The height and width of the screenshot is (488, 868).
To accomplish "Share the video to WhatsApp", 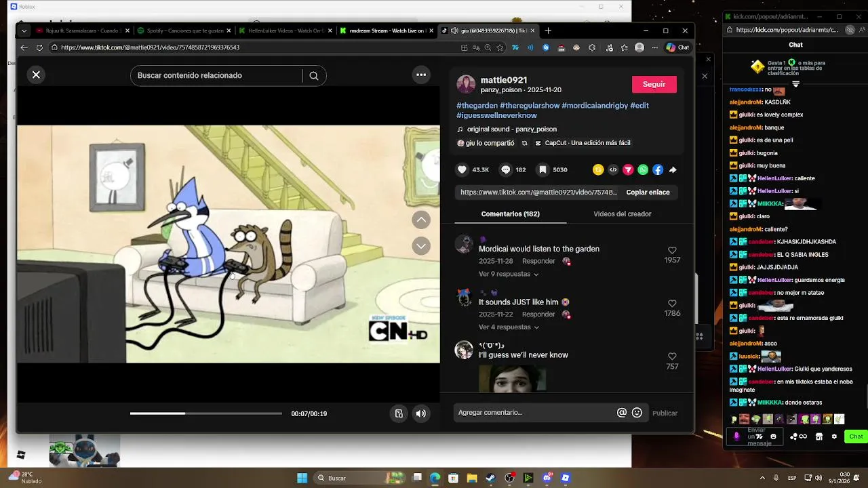I will pyautogui.click(x=643, y=170).
